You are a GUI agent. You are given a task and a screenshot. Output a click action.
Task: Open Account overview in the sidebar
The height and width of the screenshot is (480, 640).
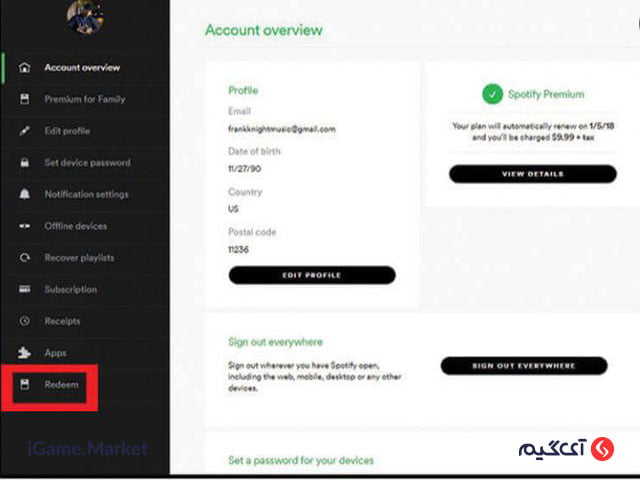(x=82, y=67)
